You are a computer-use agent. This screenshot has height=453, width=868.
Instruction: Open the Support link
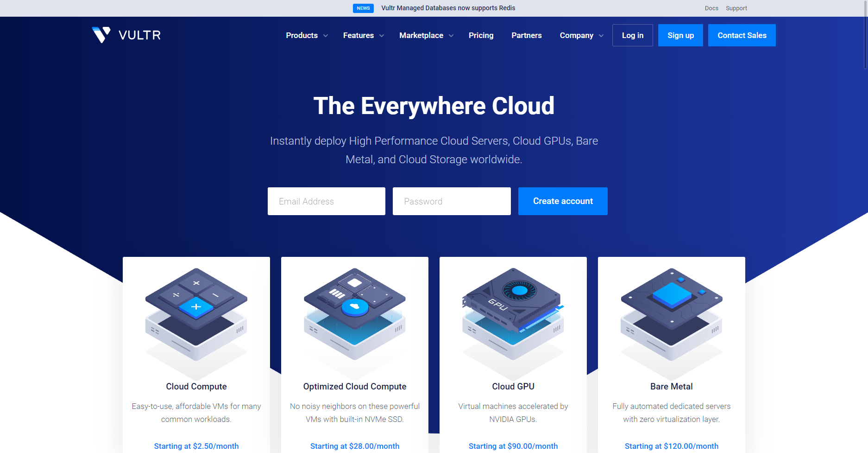736,8
